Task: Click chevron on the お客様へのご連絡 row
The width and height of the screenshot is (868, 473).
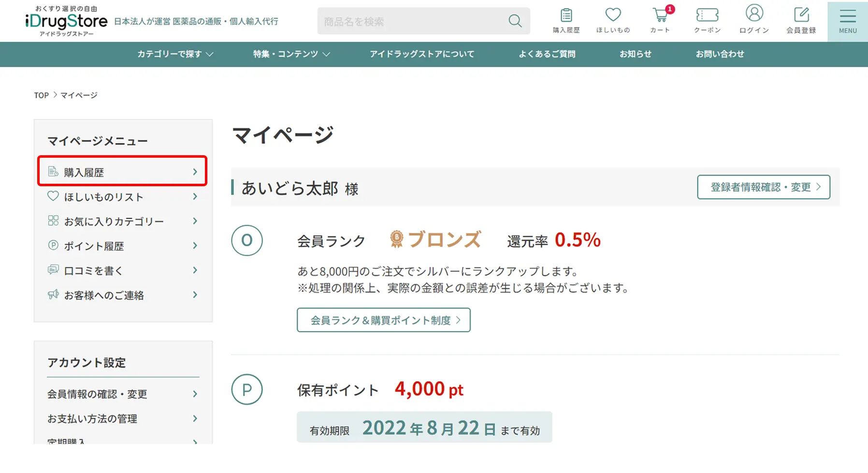Action: tap(195, 295)
